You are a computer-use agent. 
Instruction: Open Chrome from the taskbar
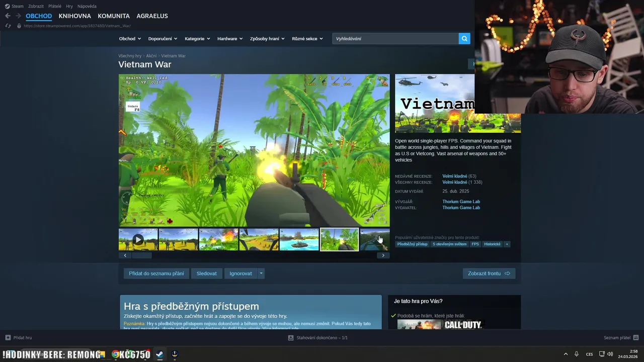tap(115, 354)
